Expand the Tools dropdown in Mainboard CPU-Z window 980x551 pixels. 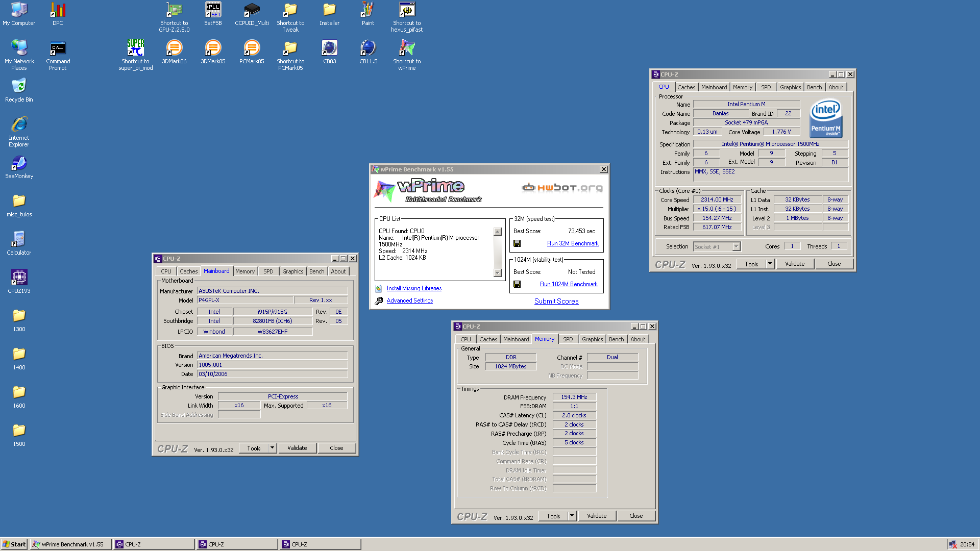click(x=272, y=448)
